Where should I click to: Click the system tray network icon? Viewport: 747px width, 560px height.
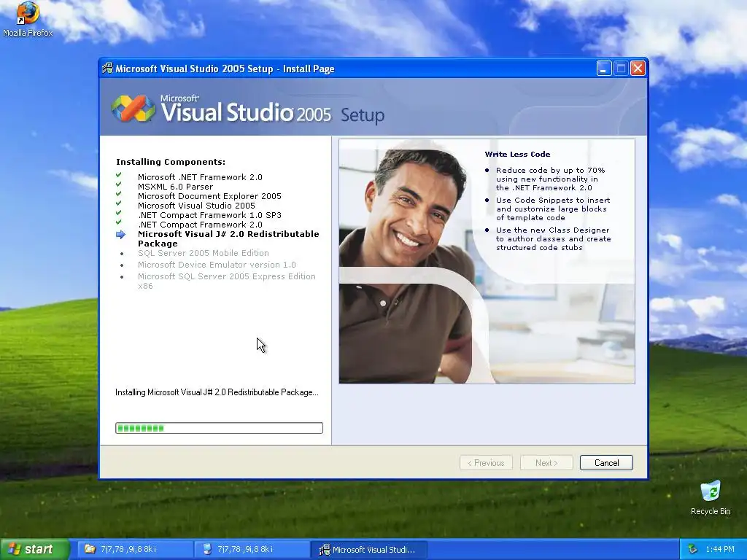pyautogui.click(x=693, y=549)
